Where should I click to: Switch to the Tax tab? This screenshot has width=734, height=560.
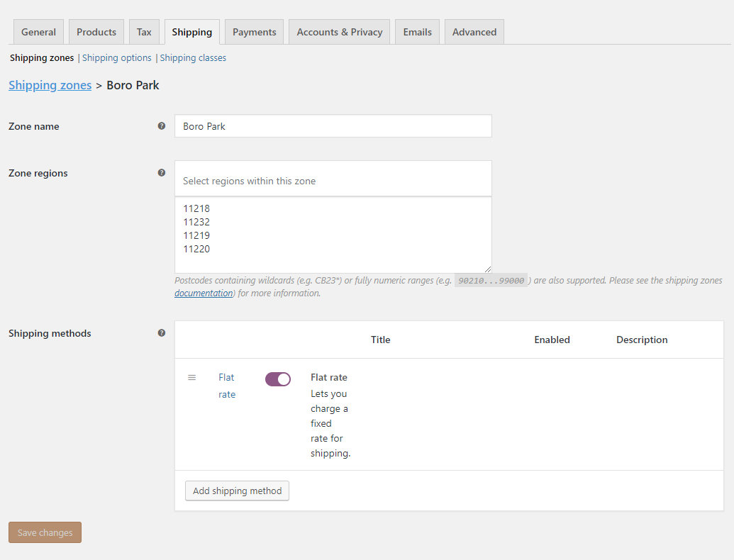pyautogui.click(x=144, y=31)
